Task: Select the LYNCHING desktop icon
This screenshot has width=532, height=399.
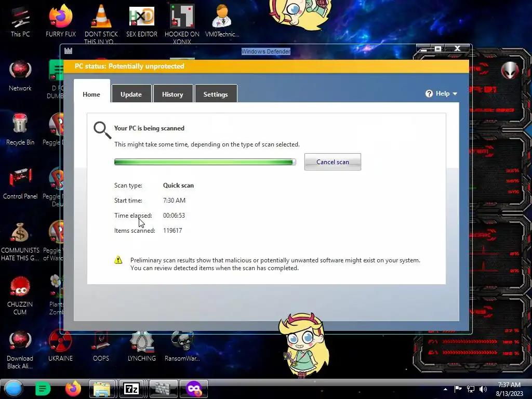Action: point(141,346)
